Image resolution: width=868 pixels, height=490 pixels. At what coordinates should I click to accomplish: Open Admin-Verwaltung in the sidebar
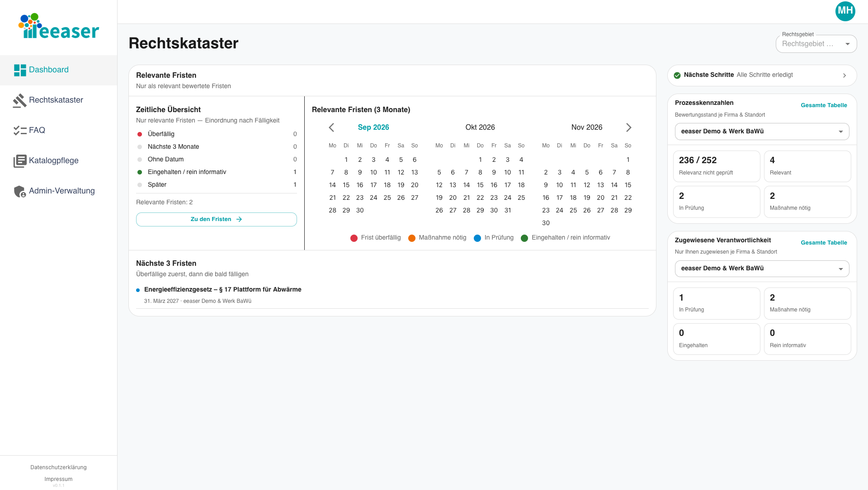[x=58, y=191]
